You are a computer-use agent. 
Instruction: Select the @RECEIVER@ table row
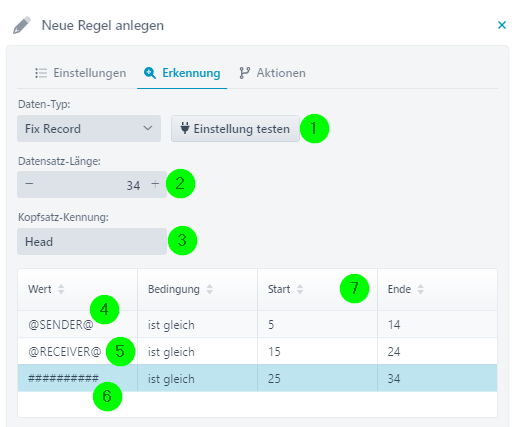pyautogui.click(x=257, y=351)
